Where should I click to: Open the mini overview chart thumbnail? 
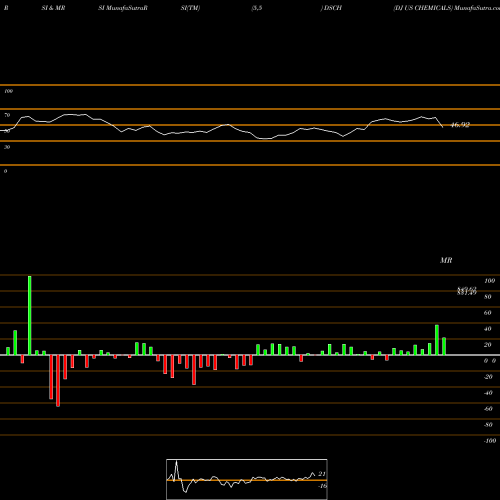[247, 479]
